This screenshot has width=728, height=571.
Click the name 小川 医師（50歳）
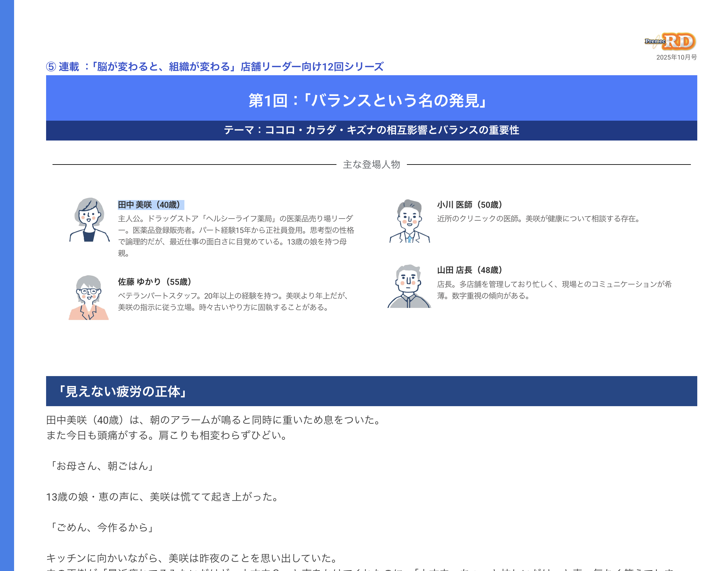[470, 205]
